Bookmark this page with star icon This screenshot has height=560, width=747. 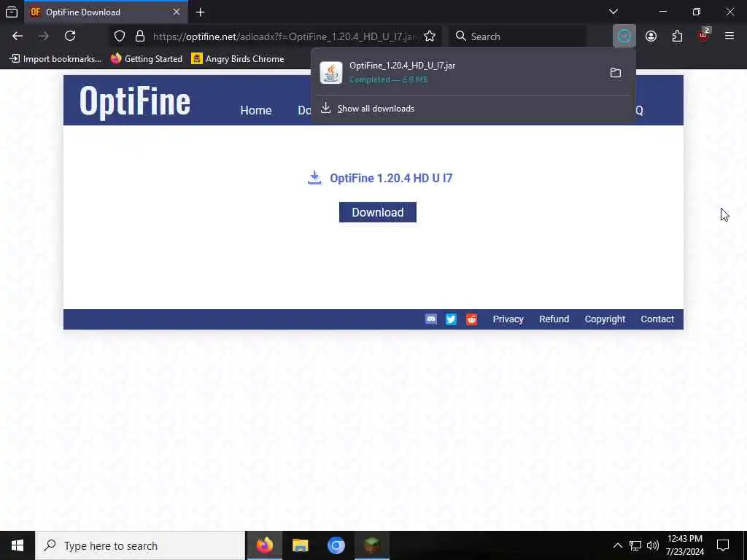pyautogui.click(x=430, y=36)
